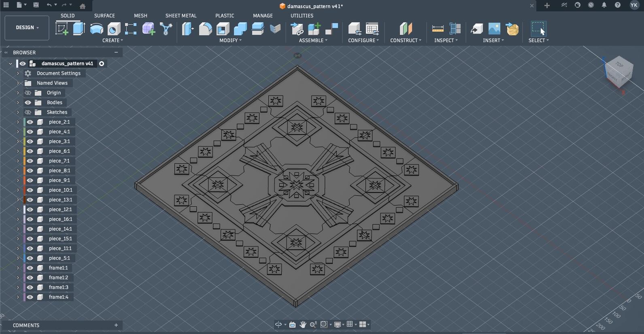Screen dimensions: 644x334
Task: Select the Measure tool
Action: coord(438,29)
